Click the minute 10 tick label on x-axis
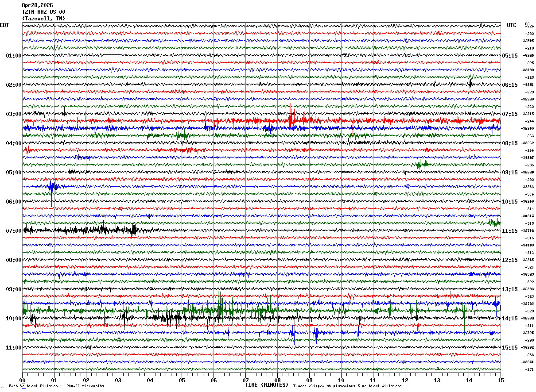 click(x=341, y=380)
